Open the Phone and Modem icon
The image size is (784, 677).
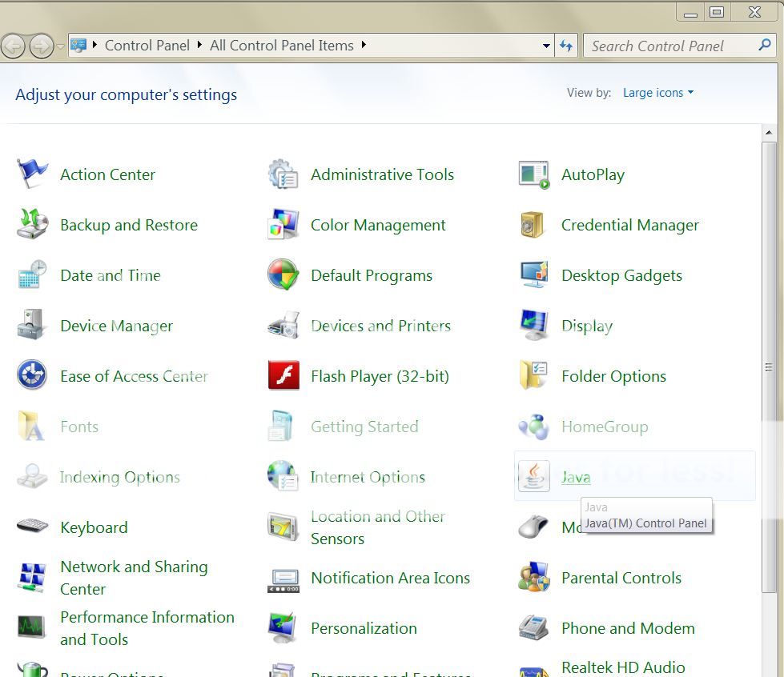(x=534, y=627)
